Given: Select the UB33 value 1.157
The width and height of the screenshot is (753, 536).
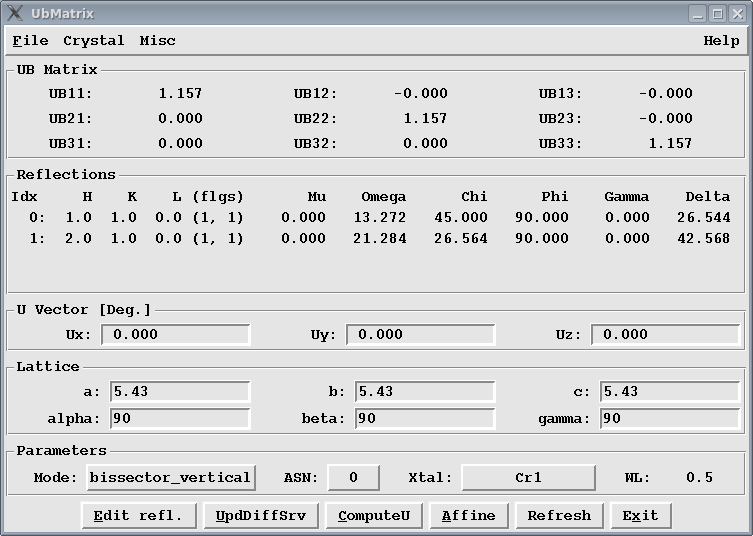Looking at the screenshot, I should [x=670, y=143].
